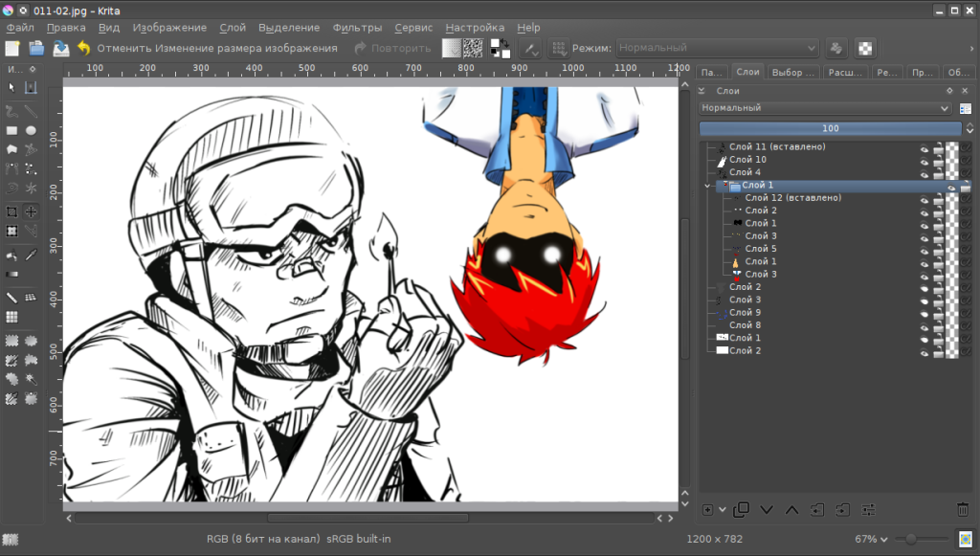Move the layer up with arrow button
980x556 pixels.
tap(791, 510)
